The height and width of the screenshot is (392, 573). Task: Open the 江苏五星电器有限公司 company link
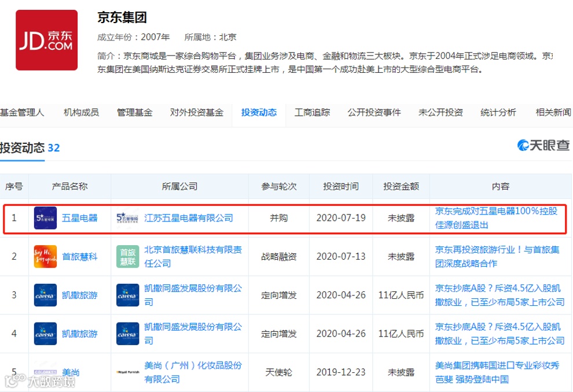click(189, 218)
